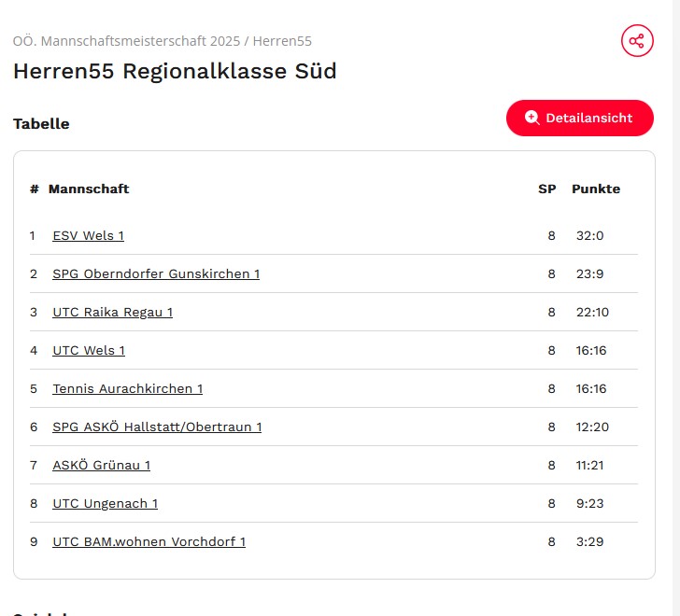Click the Herren55 Regionalklasse Süd heading
This screenshot has width=680, height=616.
[x=175, y=71]
